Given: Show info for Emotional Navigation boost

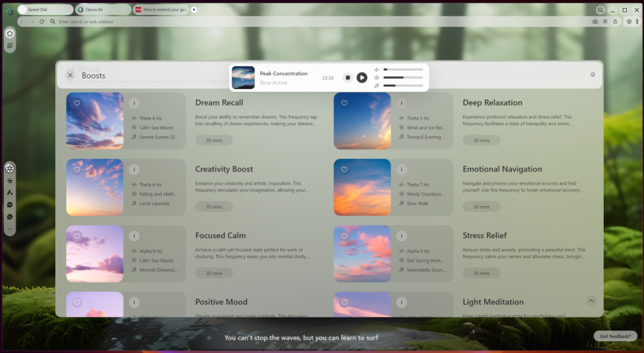Looking at the screenshot, I should (x=401, y=170).
